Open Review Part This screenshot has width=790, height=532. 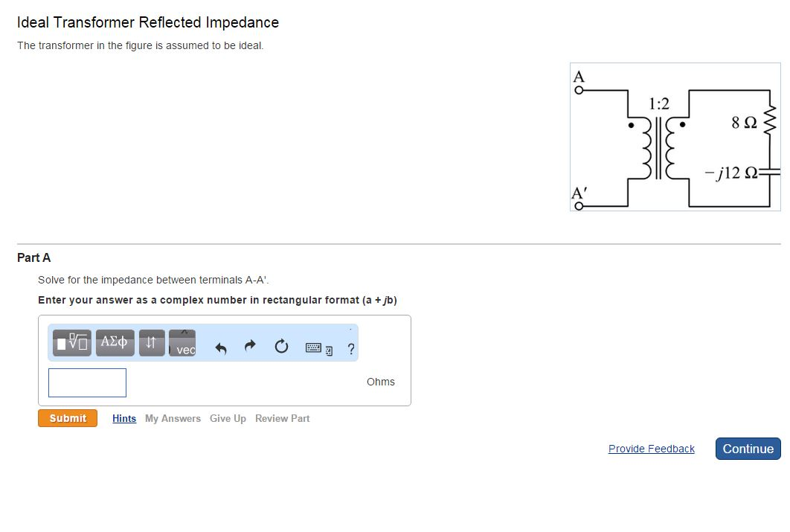(282, 418)
